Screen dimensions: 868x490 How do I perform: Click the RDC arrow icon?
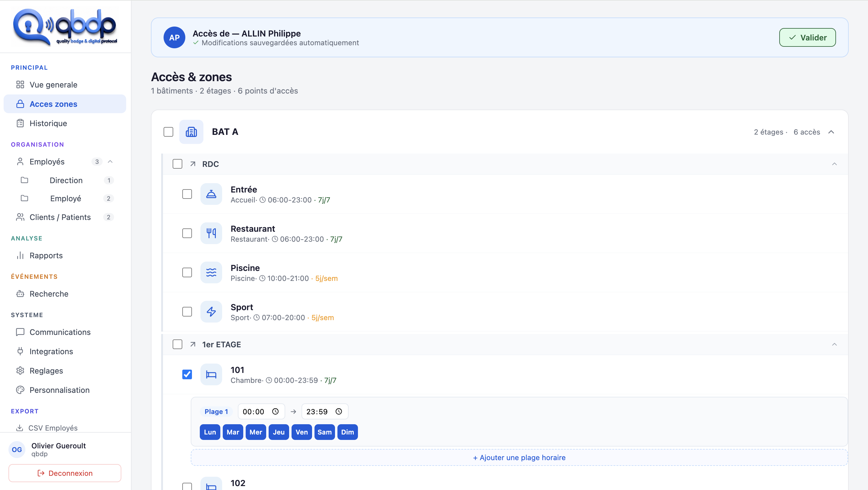193,164
